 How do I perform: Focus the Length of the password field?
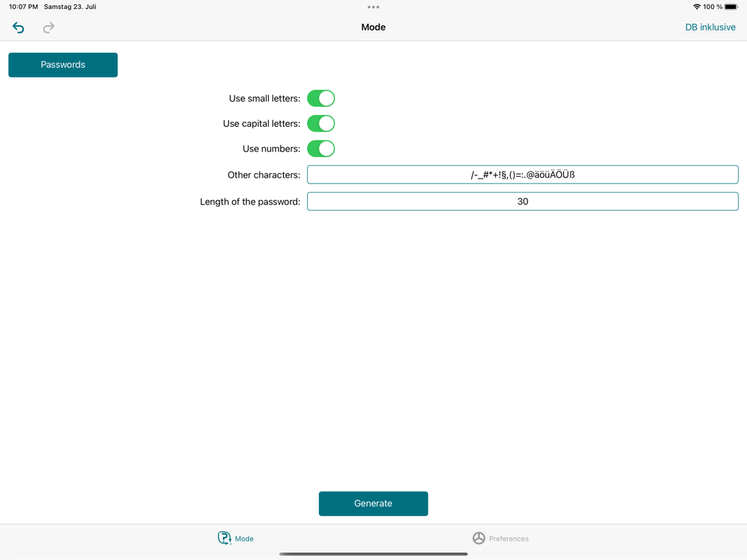point(523,202)
